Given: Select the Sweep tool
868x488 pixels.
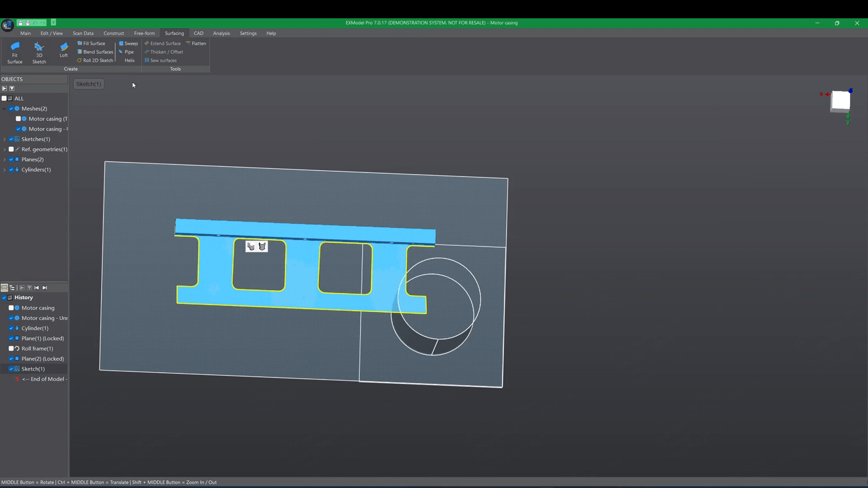Looking at the screenshot, I should (131, 43).
